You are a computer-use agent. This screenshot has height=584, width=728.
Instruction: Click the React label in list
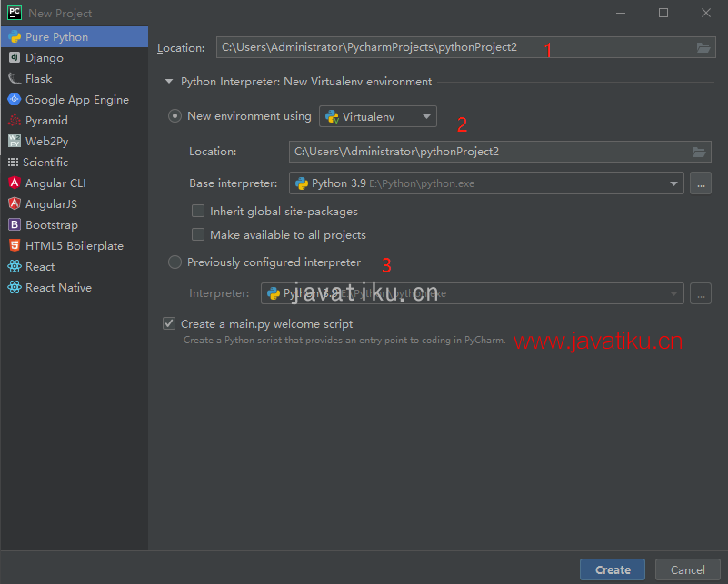point(40,267)
